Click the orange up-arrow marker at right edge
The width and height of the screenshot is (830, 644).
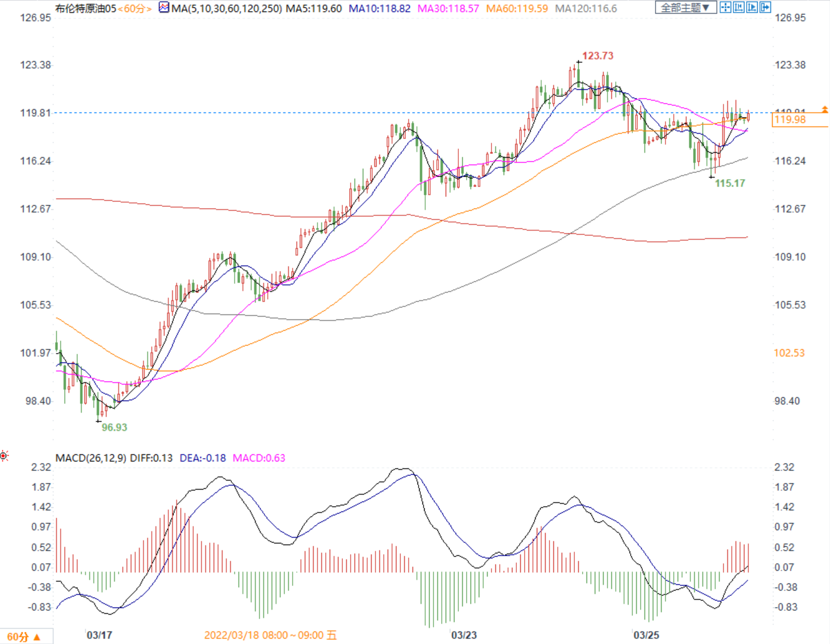pyautogui.click(x=824, y=110)
